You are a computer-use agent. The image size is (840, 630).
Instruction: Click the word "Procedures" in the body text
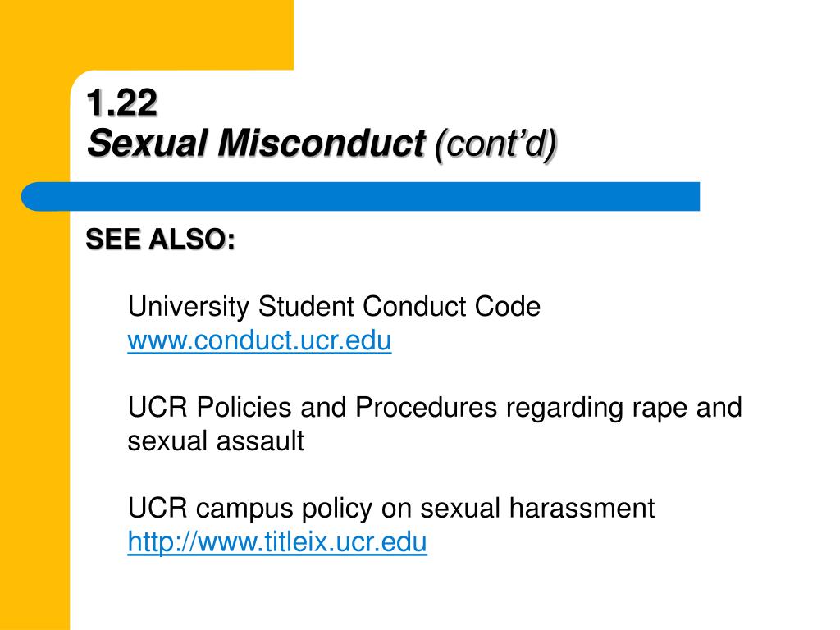pyautogui.click(x=426, y=407)
